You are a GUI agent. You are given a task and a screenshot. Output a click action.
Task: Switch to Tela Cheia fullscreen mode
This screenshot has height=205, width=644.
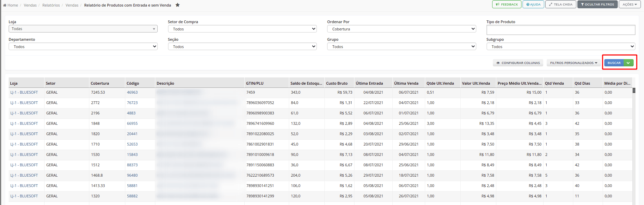(561, 4)
